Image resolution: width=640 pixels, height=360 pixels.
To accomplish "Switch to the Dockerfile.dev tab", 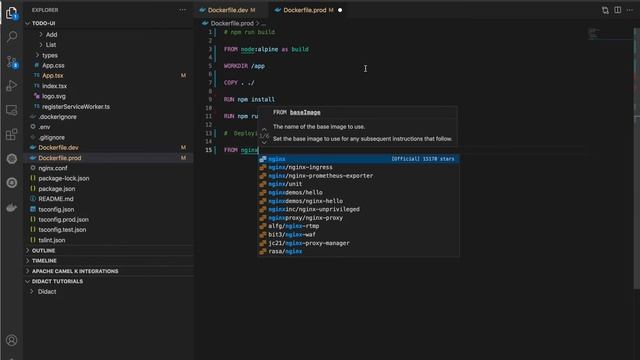I will [x=231, y=10].
